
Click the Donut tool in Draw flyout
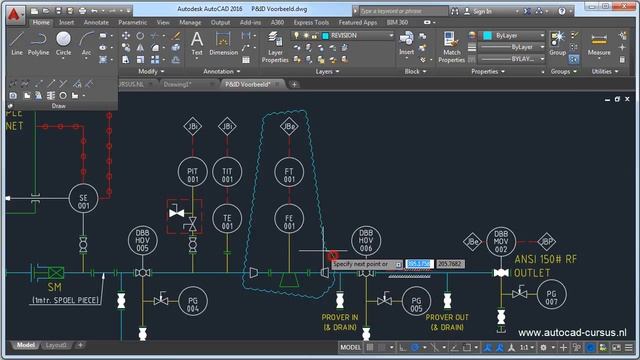click(63, 96)
